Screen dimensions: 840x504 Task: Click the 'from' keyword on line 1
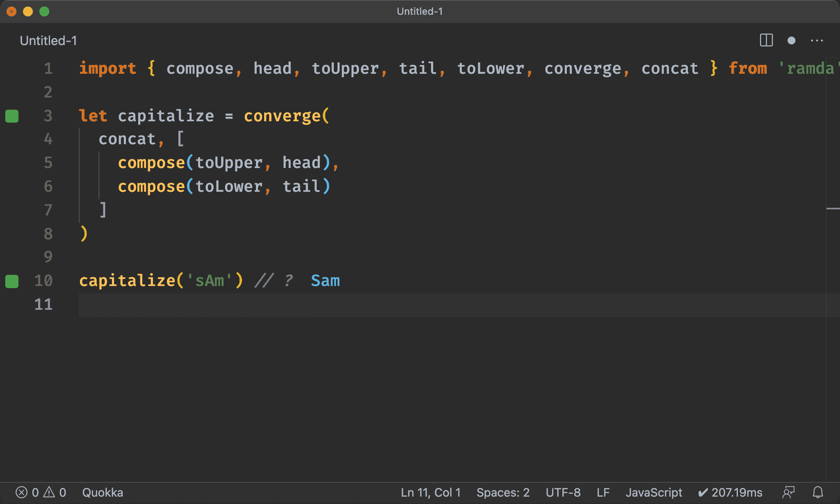pyautogui.click(x=748, y=68)
